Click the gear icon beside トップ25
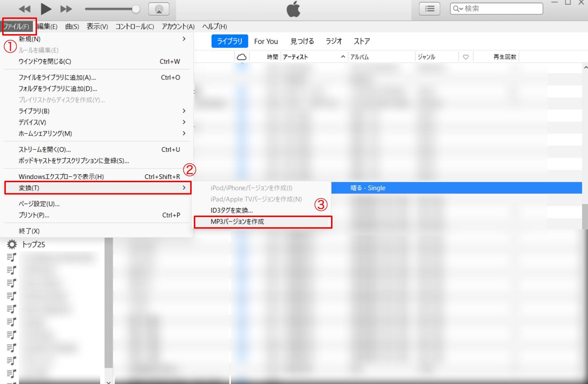This screenshot has width=588, height=384. [12, 244]
